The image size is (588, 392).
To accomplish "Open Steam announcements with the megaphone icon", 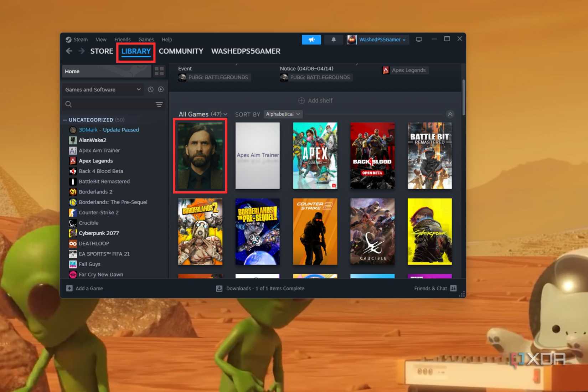I will click(x=311, y=40).
